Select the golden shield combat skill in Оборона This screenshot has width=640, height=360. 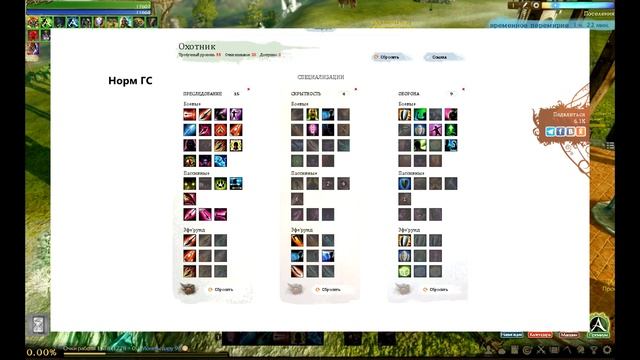pos(404,114)
